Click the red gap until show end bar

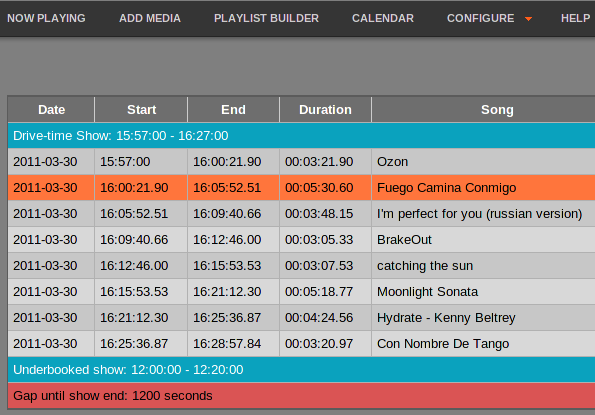coord(301,396)
